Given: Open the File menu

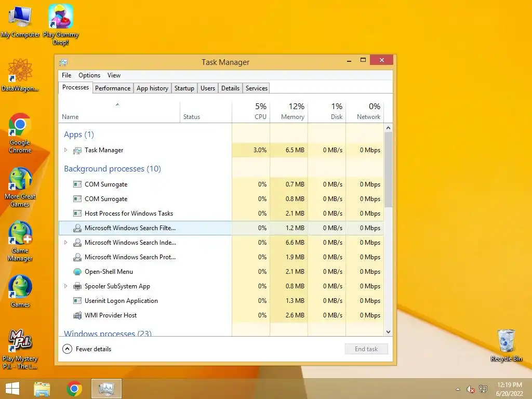Looking at the screenshot, I should (66, 75).
